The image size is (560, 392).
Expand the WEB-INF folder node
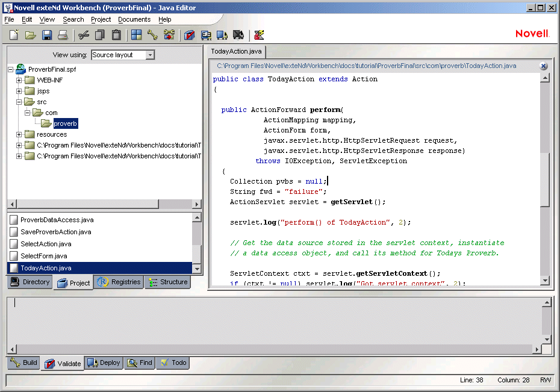point(19,80)
